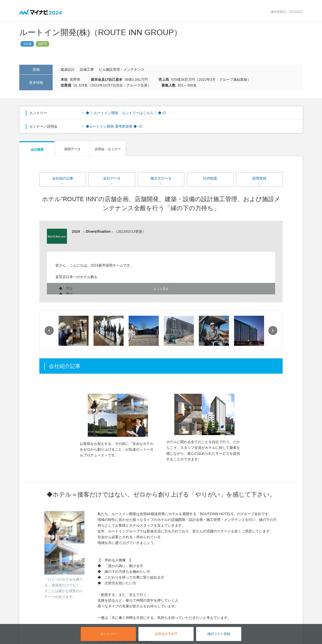Click the 正社員 badge

[27, 44]
